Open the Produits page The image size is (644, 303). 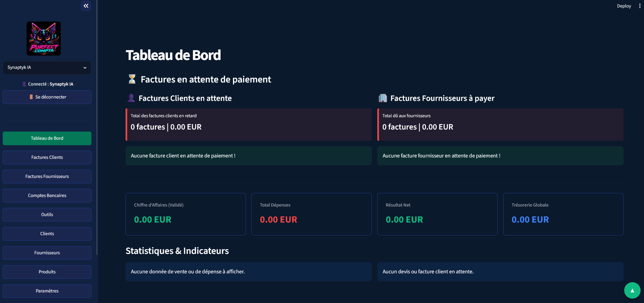click(x=47, y=272)
